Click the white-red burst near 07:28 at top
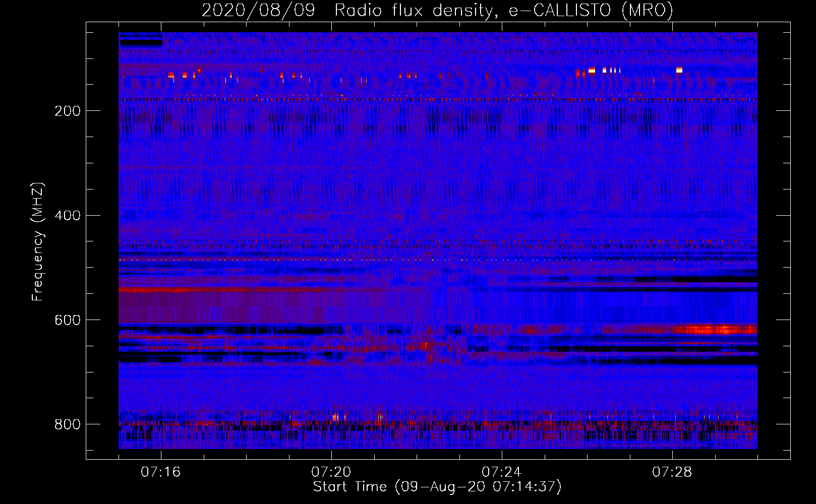Image resolution: width=816 pixels, height=504 pixels. tap(679, 70)
